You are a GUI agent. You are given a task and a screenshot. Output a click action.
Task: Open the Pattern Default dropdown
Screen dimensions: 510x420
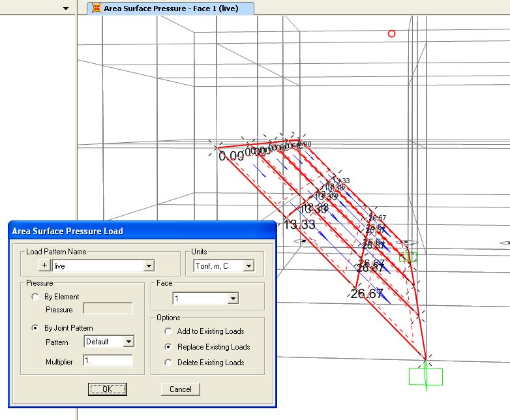(128, 342)
